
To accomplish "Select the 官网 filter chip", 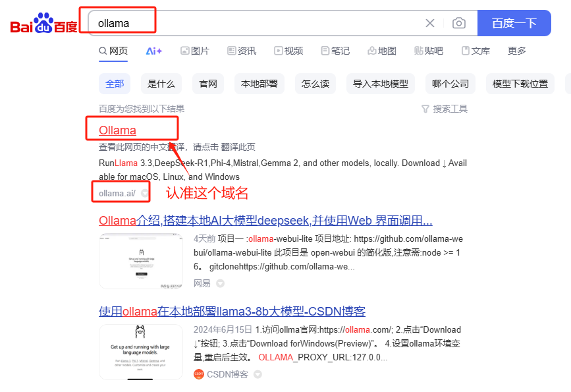I will coord(207,84).
